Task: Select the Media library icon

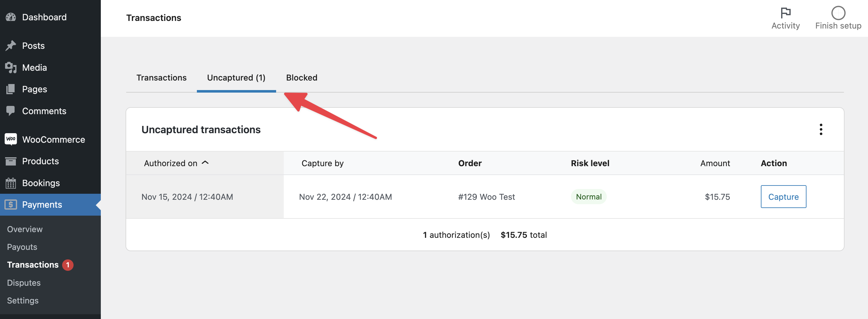Action: (10, 67)
